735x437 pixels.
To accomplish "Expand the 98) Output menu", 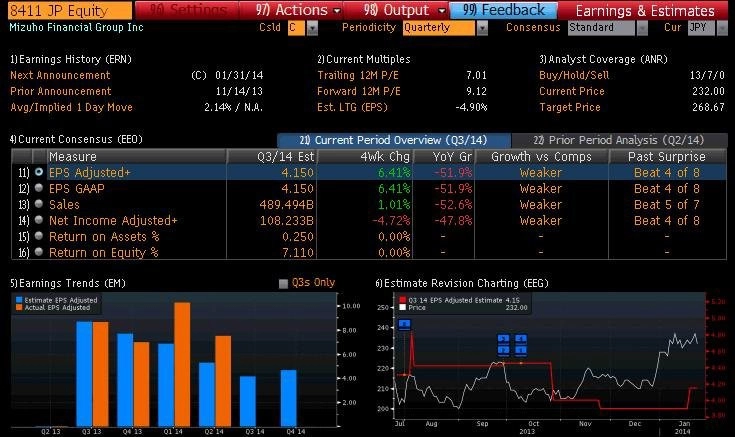I will pyautogui.click(x=397, y=10).
